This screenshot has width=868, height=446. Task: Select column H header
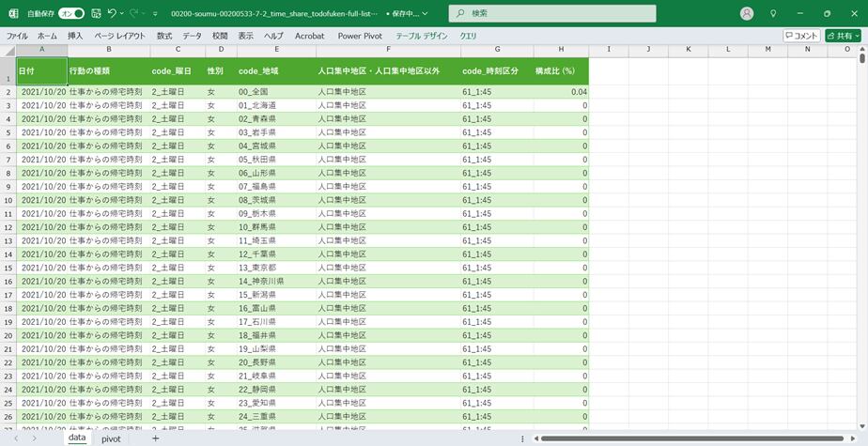pos(561,49)
